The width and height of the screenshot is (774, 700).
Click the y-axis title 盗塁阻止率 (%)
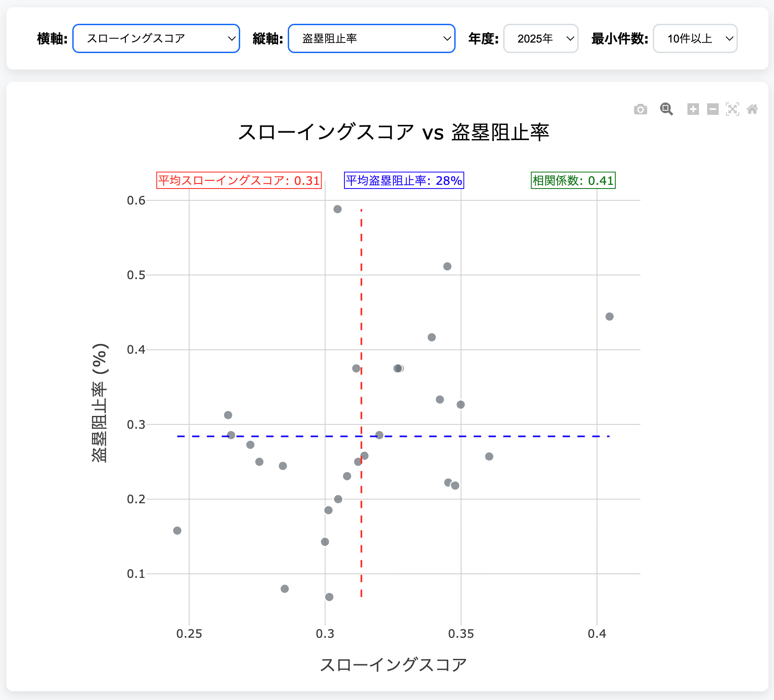(99, 403)
